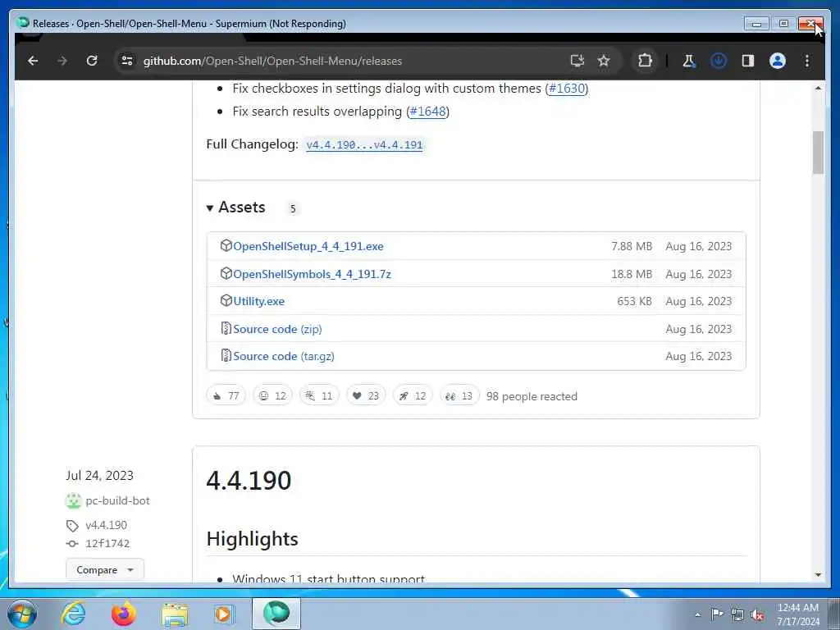The image size is (840, 630).
Task: Open issue link #1630
Action: [567, 89]
